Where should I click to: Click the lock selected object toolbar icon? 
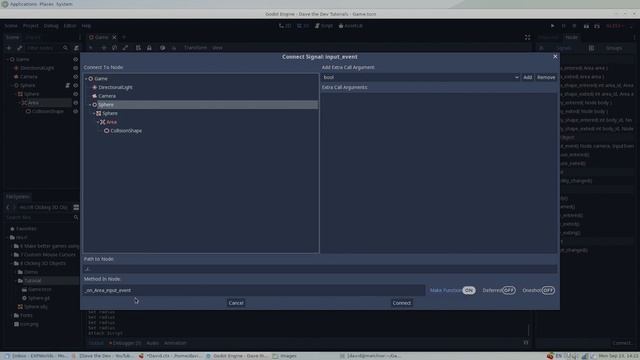coord(149,48)
